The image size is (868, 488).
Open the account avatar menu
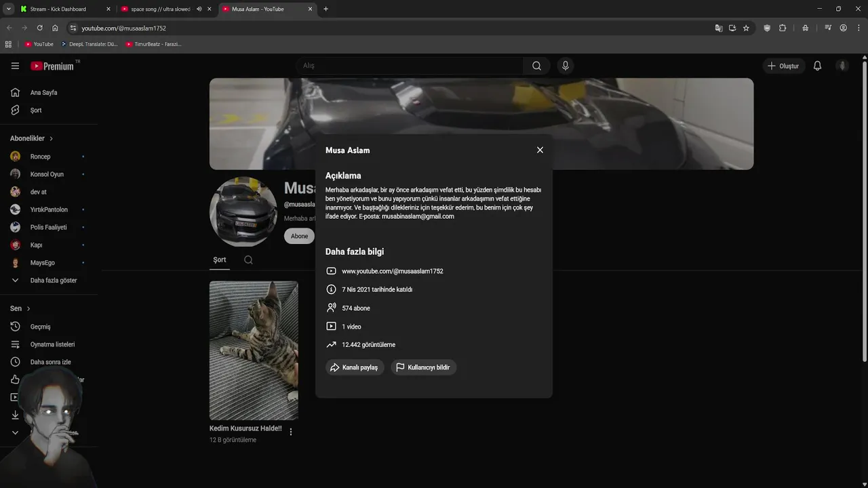(842, 66)
